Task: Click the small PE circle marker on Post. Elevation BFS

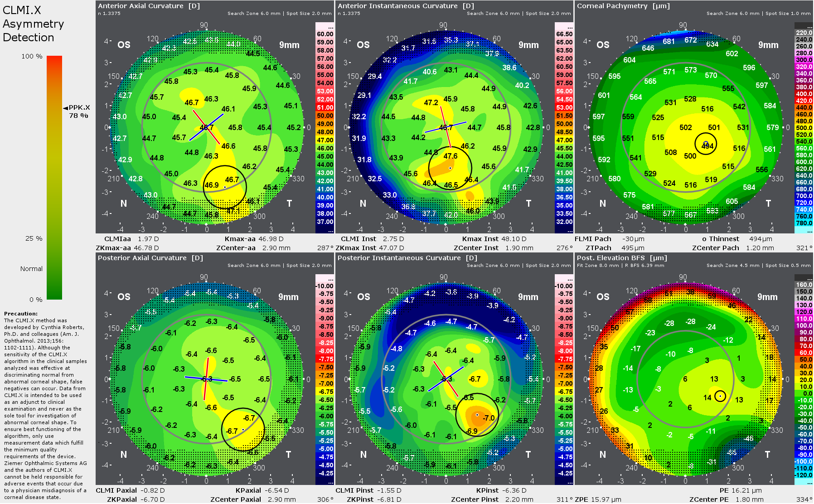Action: click(x=721, y=396)
